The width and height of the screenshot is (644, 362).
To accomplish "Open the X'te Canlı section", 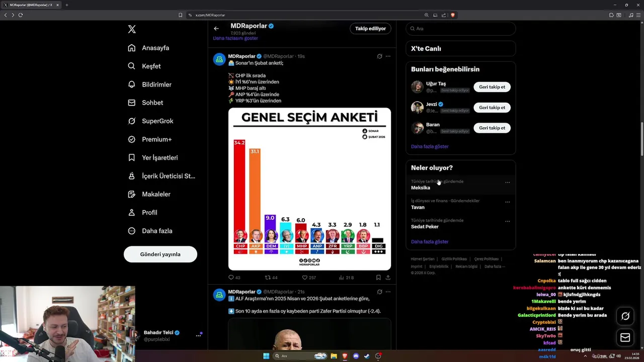I will tap(460, 49).
